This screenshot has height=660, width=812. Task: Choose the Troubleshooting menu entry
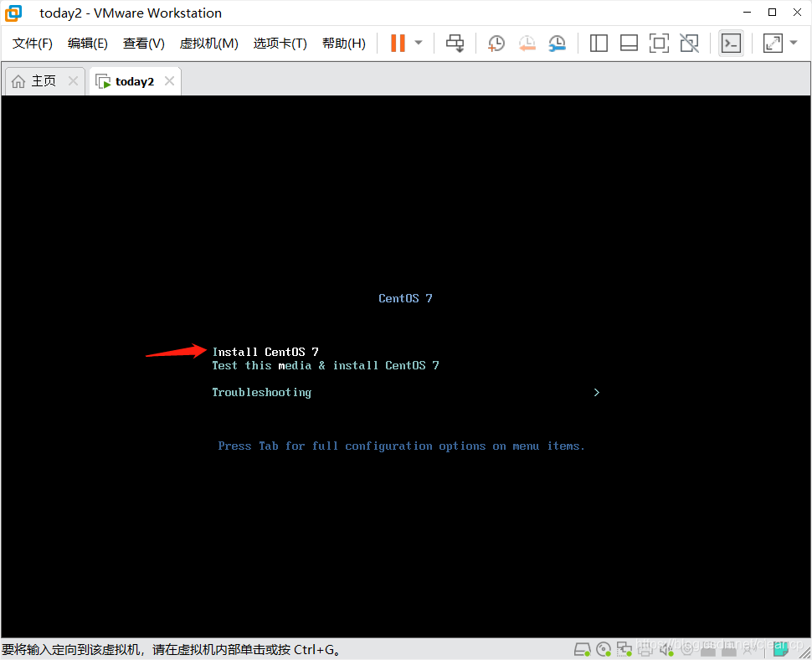pyautogui.click(x=261, y=393)
